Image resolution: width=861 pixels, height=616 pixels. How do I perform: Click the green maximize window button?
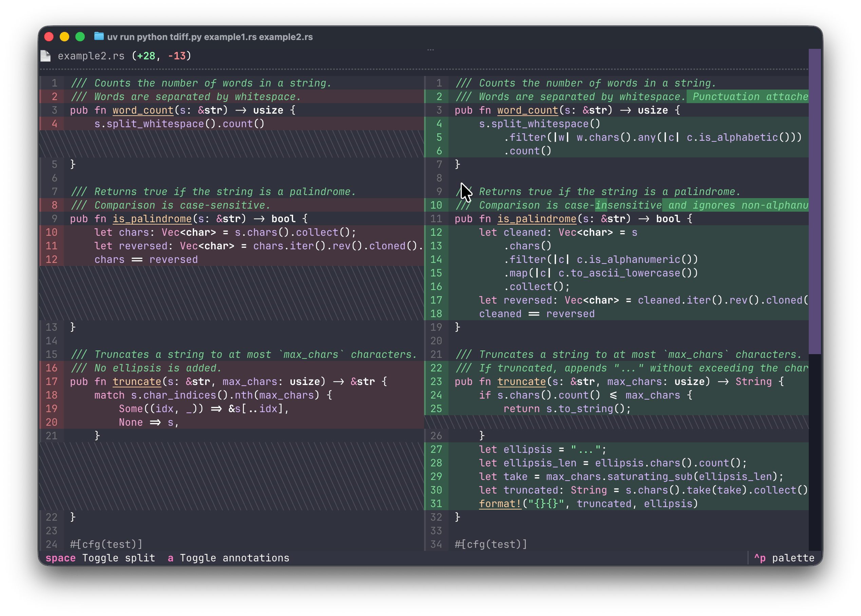(80, 37)
